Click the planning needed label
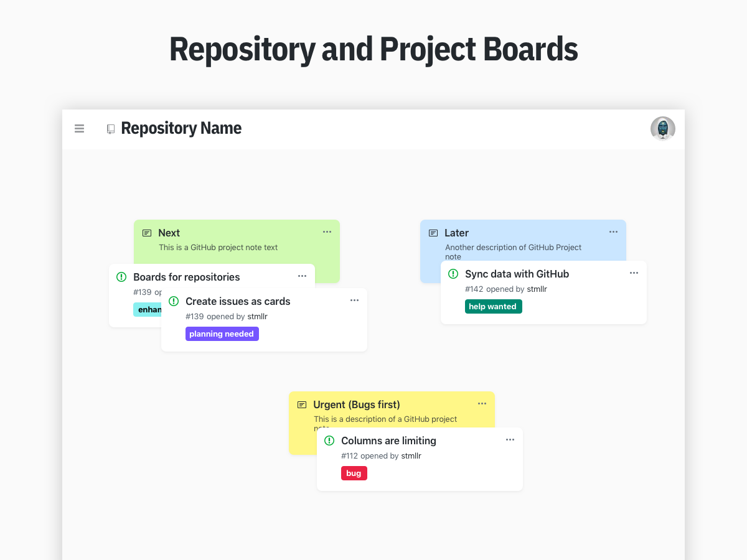This screenshot has height=560, width=747. tap(222, 334)
